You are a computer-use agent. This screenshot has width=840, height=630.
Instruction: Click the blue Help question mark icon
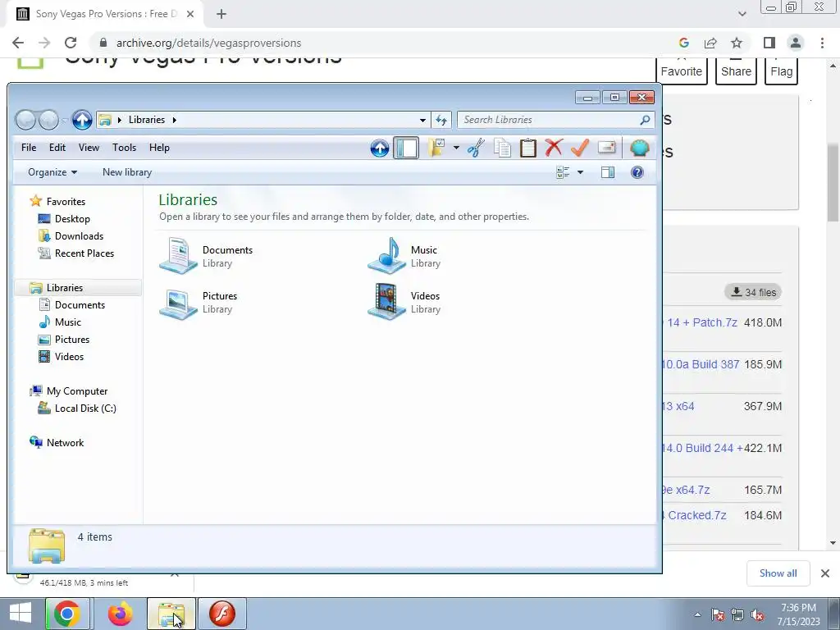click(637, 172)
